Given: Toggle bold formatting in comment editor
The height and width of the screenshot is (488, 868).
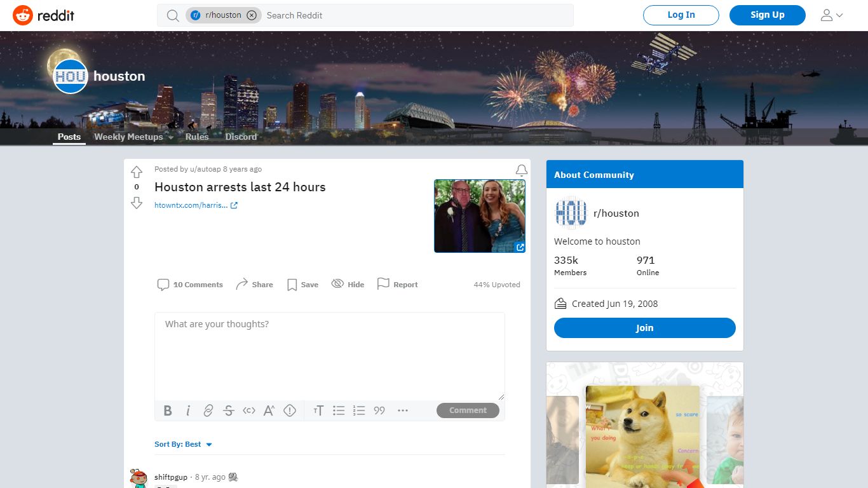Looking at the screenshot, I should 168,410.
